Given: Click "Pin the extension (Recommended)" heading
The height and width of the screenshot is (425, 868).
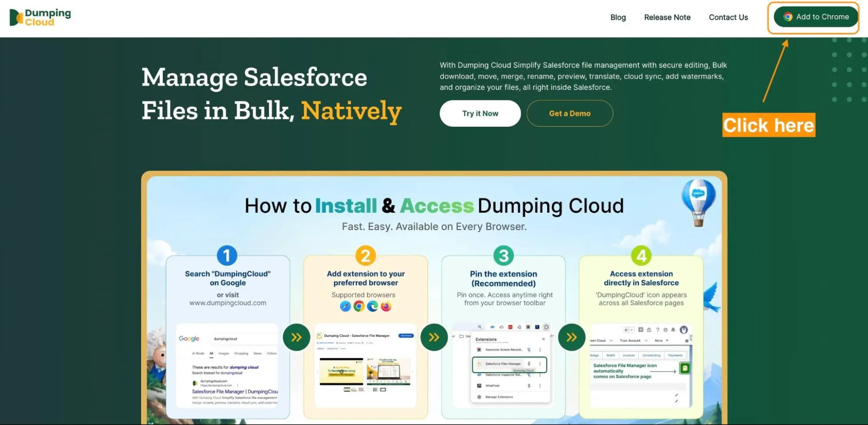Looking at the screenshot, I should pos(503,279).
